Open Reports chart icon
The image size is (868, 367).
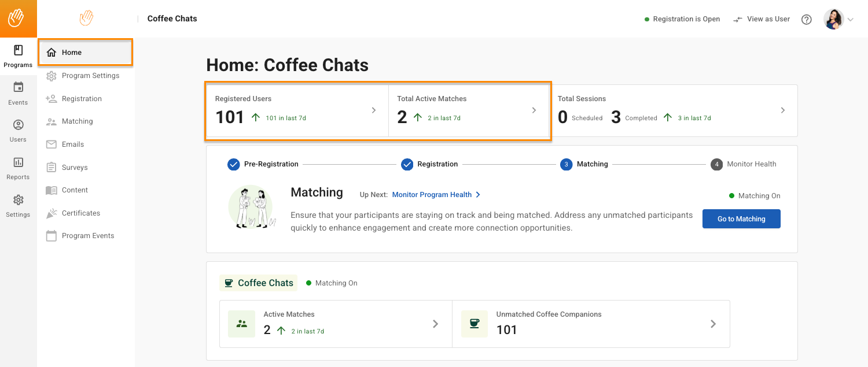tap(18, 168)
